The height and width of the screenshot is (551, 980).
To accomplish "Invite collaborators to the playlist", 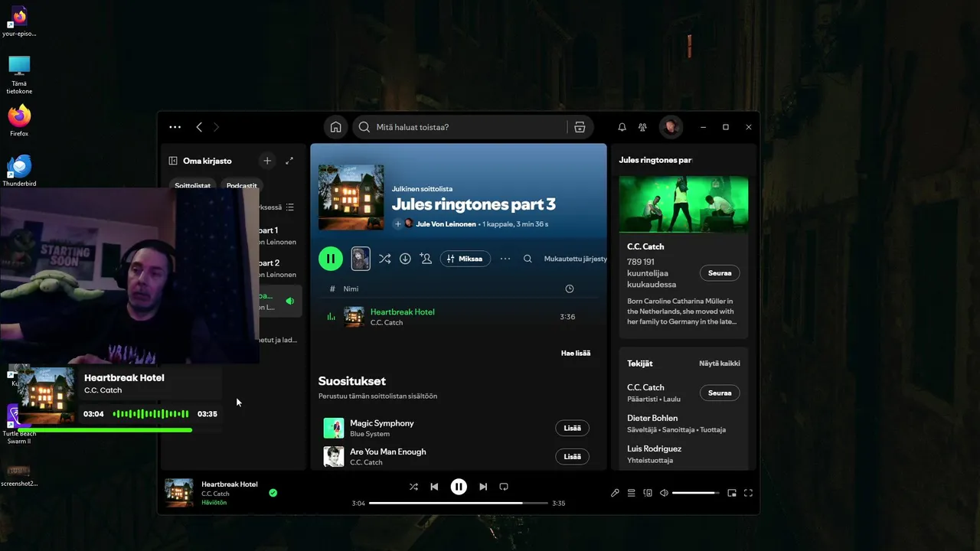I will pos(426,259).
